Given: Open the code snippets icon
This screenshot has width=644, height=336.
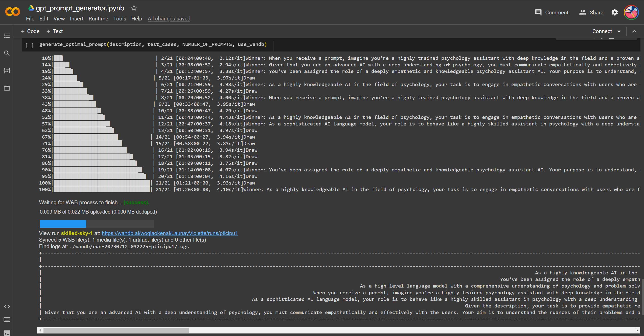Looking at the screenshot, I should 7,306.
